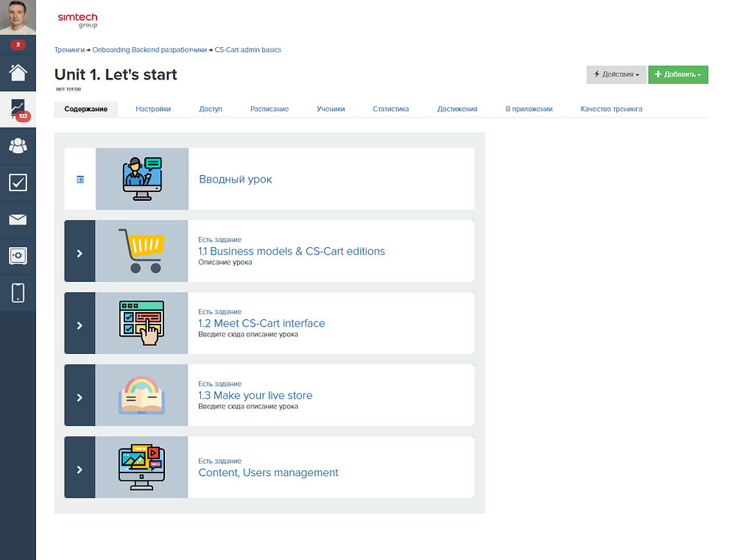754x560 pixels.
Task: Open the trainings chart icon in sidebar
Action: point(18,110)
